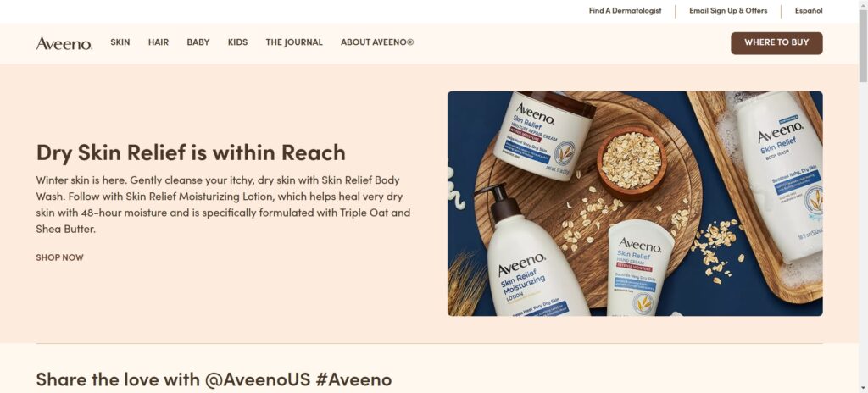Image resolution: width=868 pixels, height=393 pixels.
Task: Click the Skin Relief Body Wash bottle
Action: (x=780, y=177)
